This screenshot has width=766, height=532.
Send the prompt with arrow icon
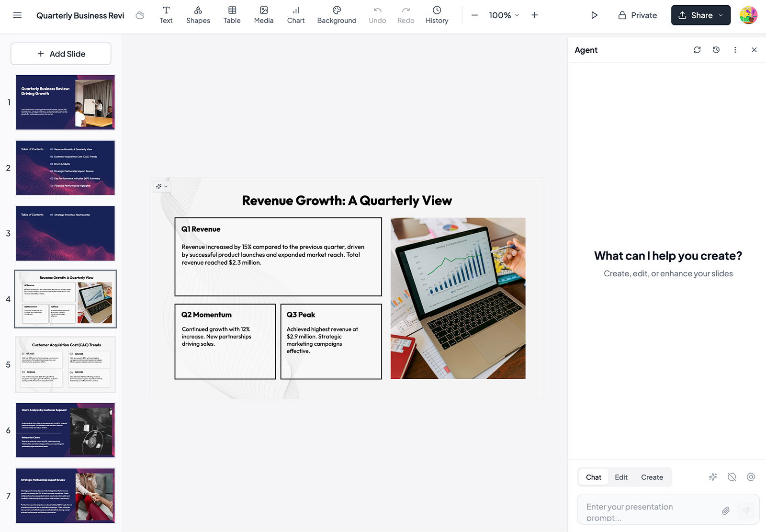tap(746, 511)
